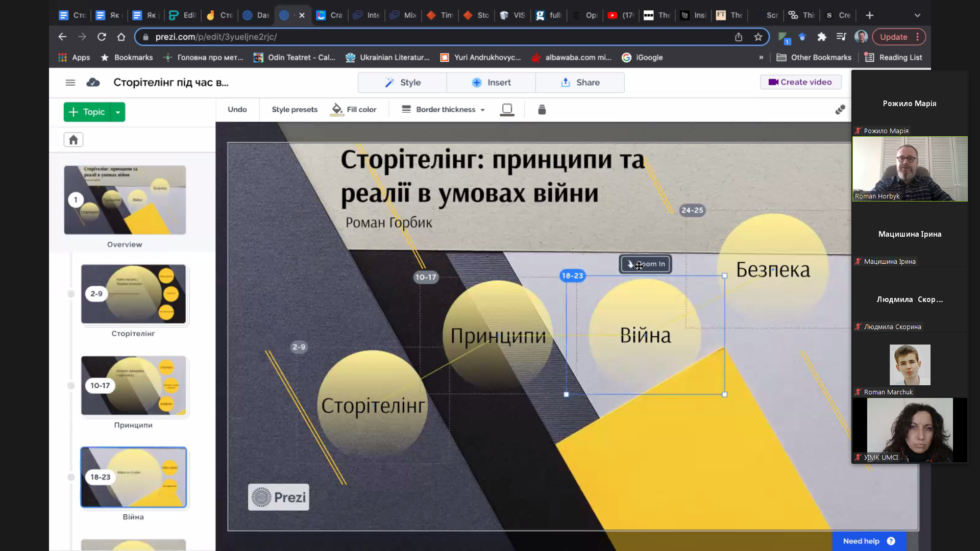The width and height of the screenshot is (980, 551).
Task: Mute Roman Marchuk's microphone indicator
Action: coord(857,392)
